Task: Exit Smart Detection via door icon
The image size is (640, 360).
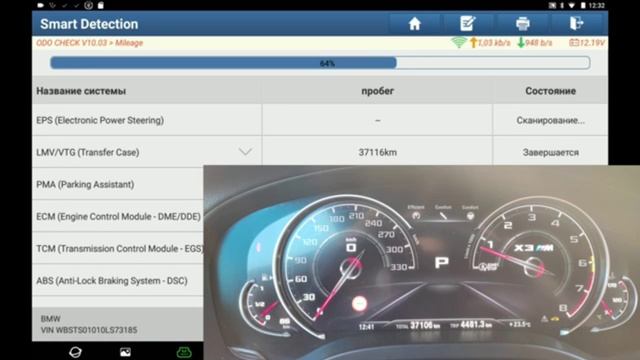Action: [x=576, y=23]
